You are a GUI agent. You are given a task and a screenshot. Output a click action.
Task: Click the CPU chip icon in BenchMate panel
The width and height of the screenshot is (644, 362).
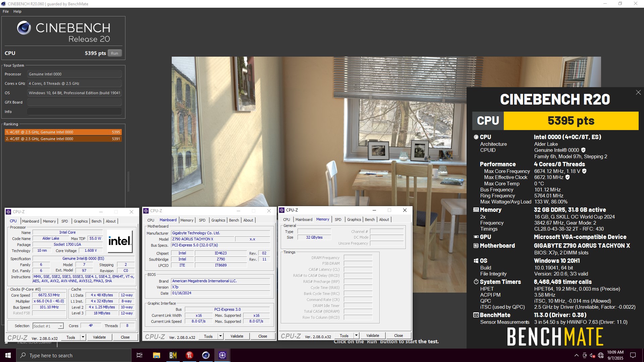pos(476,137)
